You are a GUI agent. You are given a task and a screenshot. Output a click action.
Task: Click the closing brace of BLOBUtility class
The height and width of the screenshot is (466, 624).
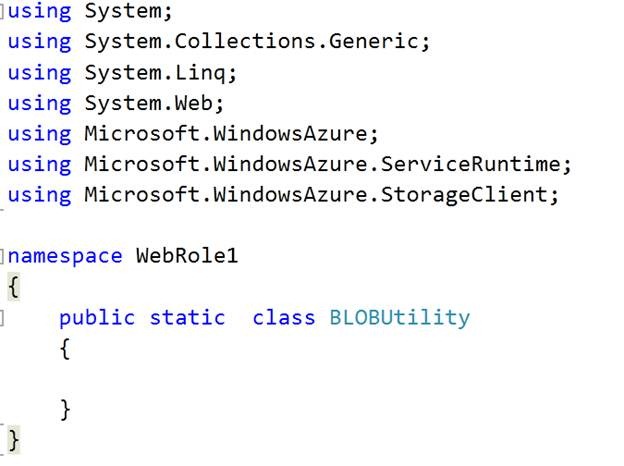point(65,409)
